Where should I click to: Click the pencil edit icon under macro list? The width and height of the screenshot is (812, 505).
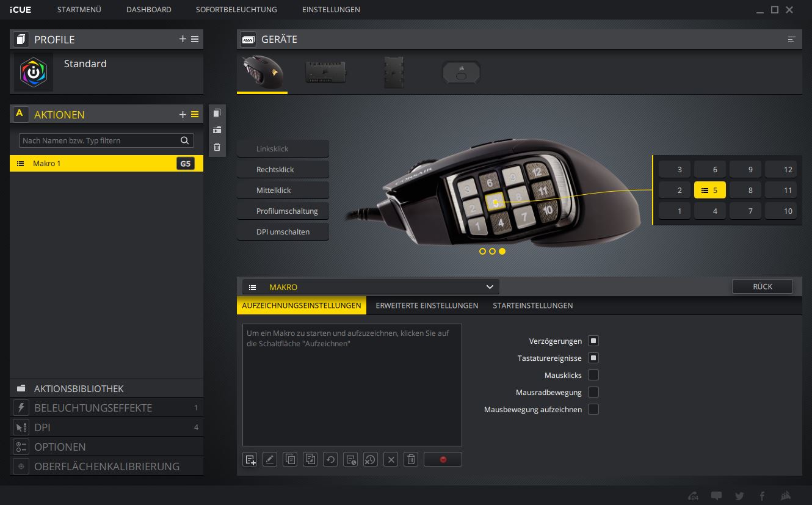tap(270, 460)
